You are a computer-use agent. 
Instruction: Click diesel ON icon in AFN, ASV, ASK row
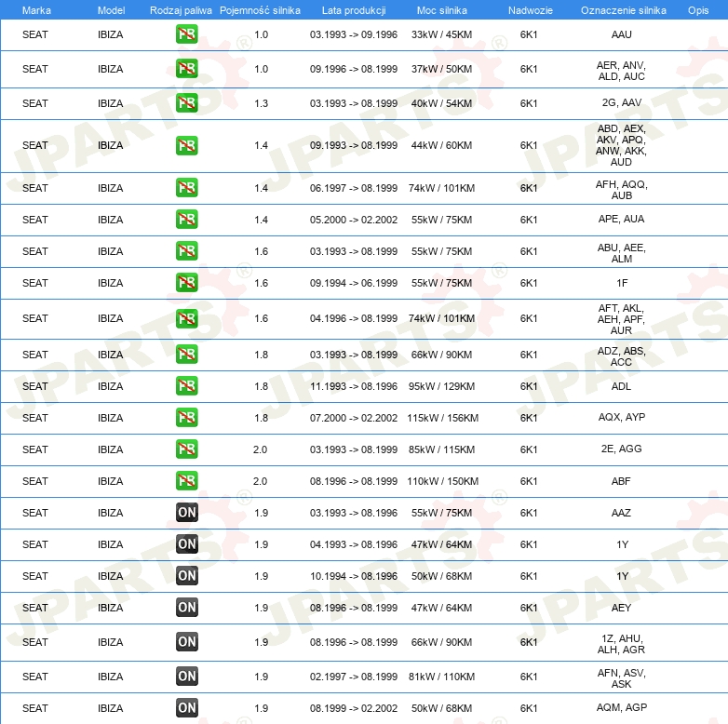[186, 677]
